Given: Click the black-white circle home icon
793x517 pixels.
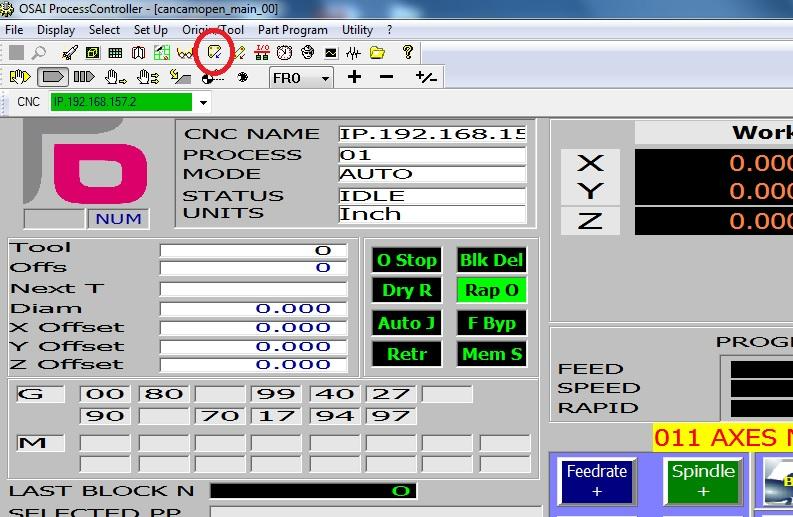Looking at the screenshot, I should pos(212,78).
